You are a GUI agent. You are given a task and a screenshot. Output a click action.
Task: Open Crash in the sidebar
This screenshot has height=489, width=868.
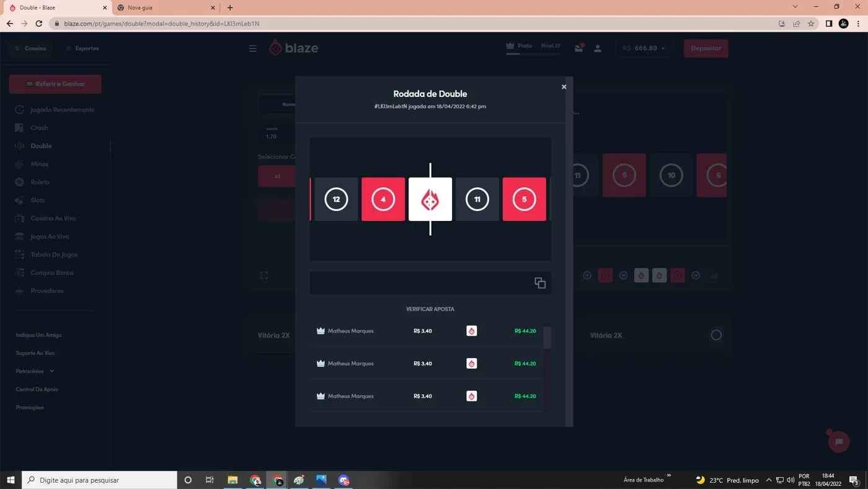click(x=39, y=128)
